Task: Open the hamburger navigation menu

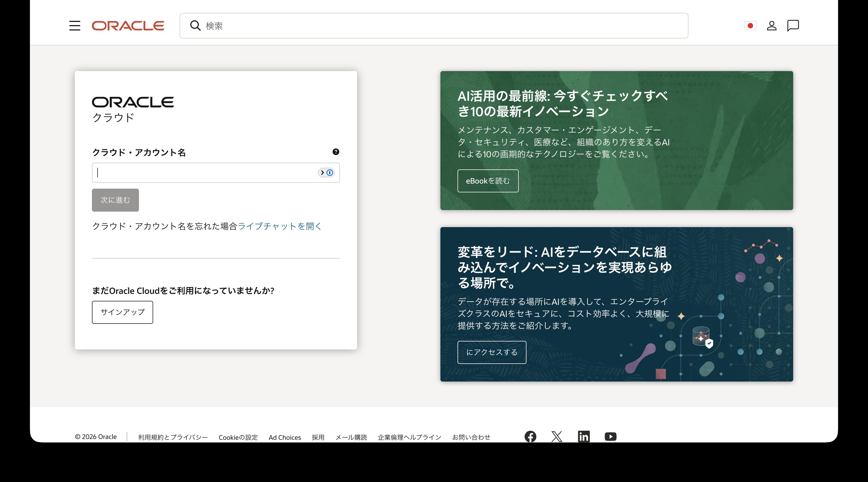Action: coord(75,26)
